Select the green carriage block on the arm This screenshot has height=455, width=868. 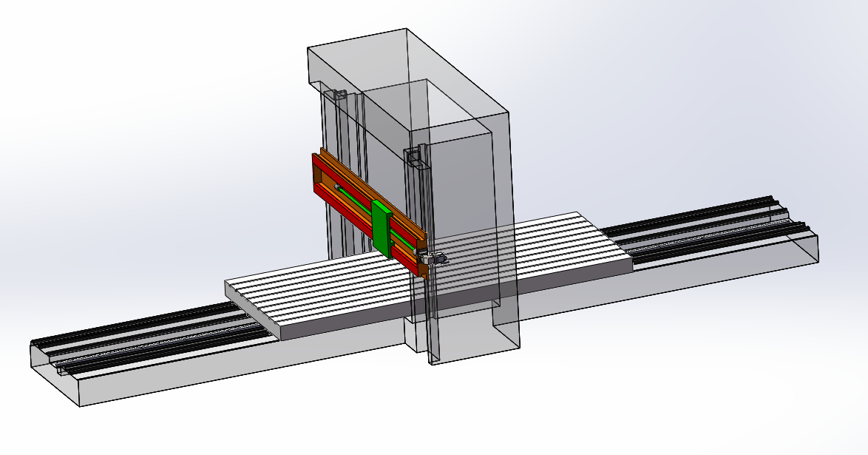coord(382,229)
